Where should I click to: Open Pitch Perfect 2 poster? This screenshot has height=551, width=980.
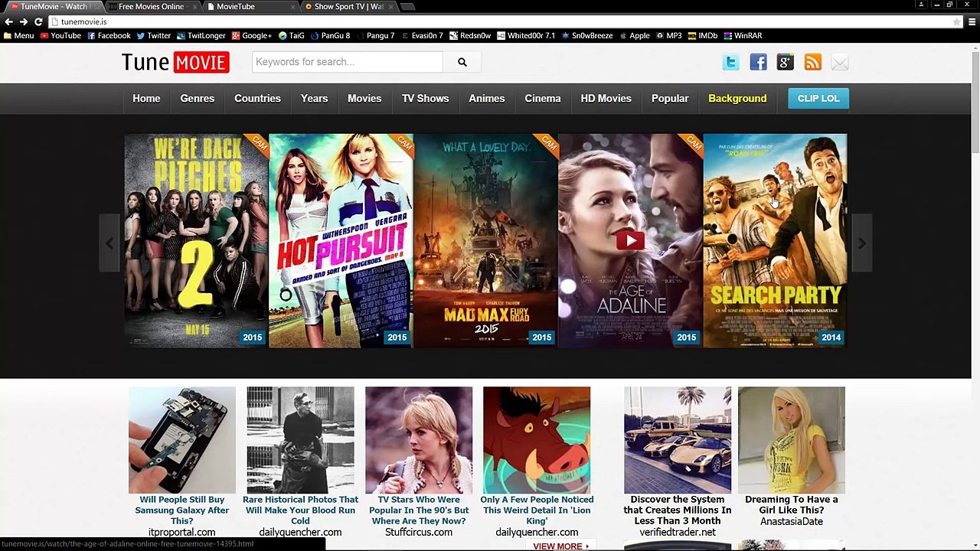(196, 241)
